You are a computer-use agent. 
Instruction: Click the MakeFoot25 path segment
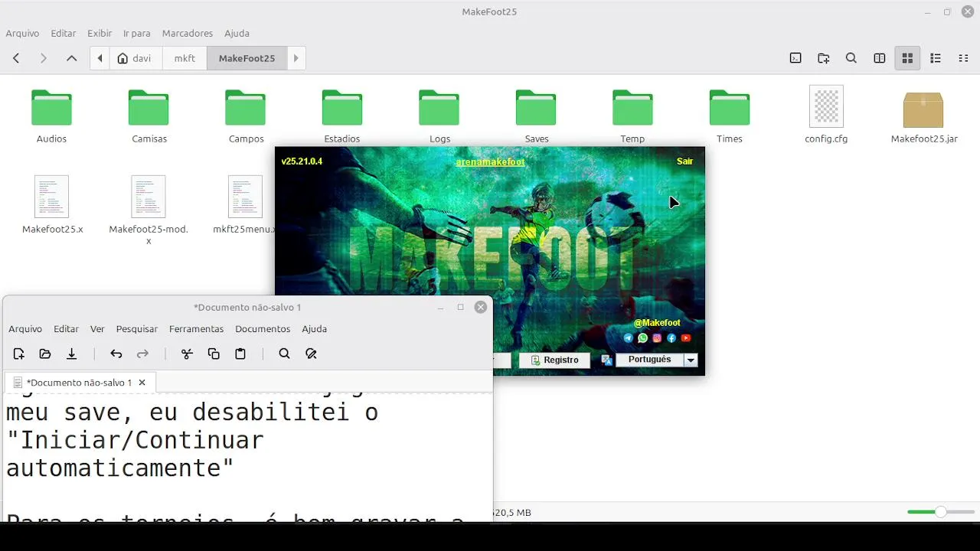[x=247, y=58]
